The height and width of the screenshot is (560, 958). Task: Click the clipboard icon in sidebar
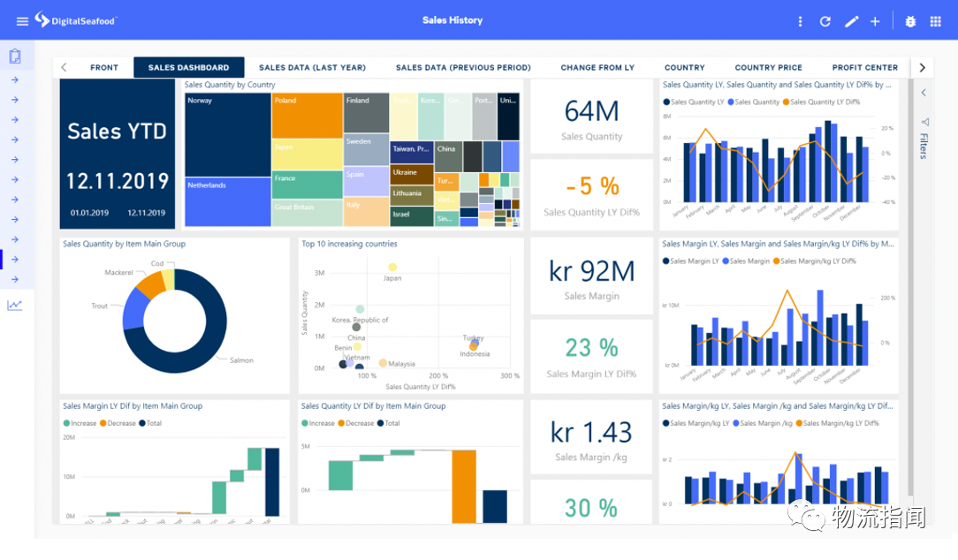pos(15,57)
